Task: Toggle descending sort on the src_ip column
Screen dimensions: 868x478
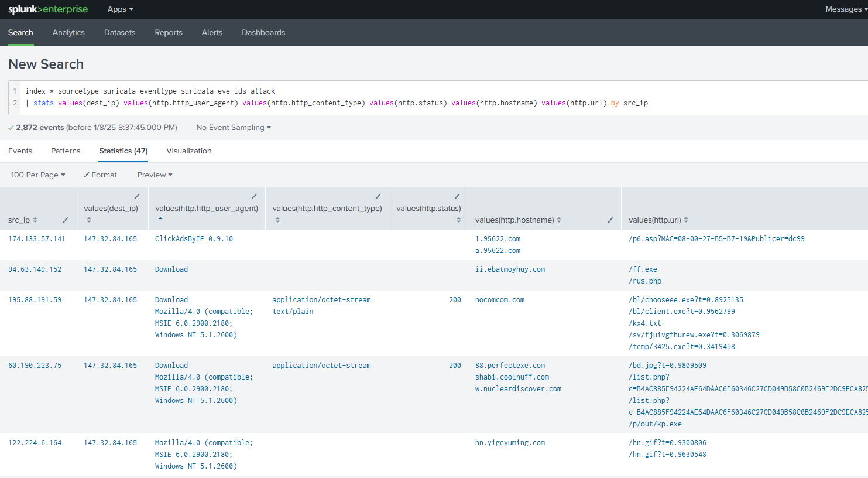Action: coord(36,220)
